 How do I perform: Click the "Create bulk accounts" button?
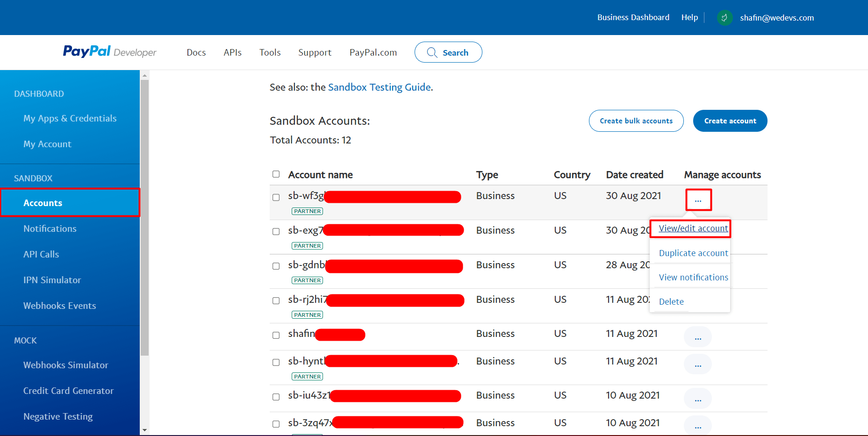tap(636, 121)
